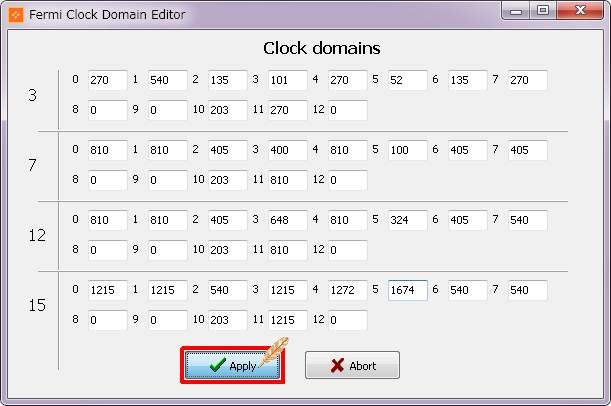Edit domain 12 field 11 with 810

[288, 251]
